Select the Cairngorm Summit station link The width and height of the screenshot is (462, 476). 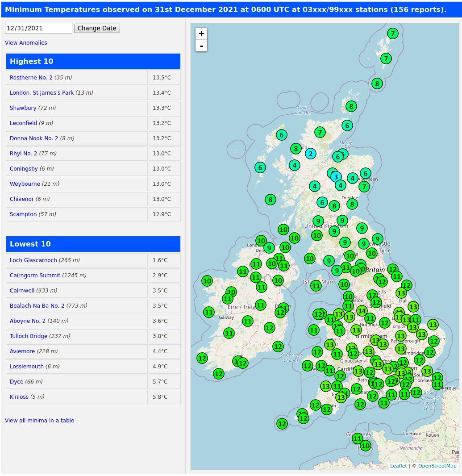(x=35, y=276)
